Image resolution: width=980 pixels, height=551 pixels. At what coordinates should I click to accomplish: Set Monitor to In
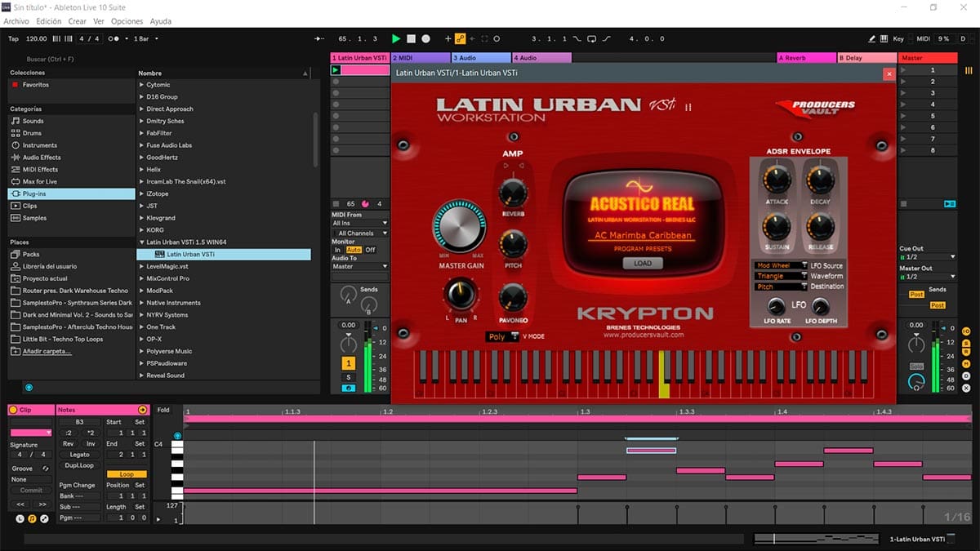click(x=337, y=250)
